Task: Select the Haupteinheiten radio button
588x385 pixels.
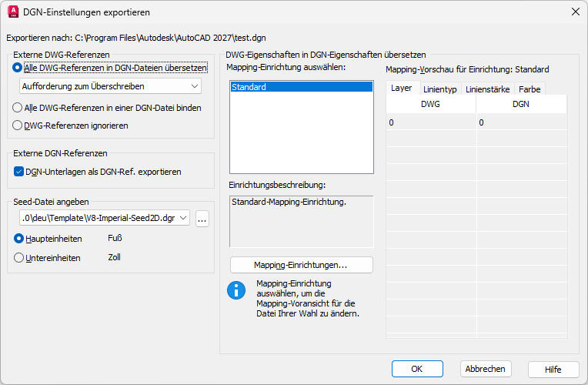Action: coord(19,238)
